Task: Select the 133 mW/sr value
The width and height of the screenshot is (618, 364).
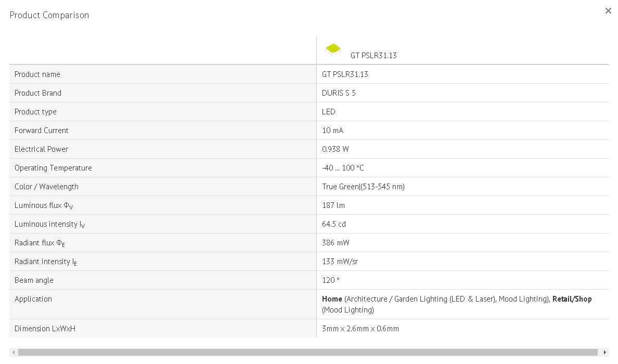Action: [340, 262]
